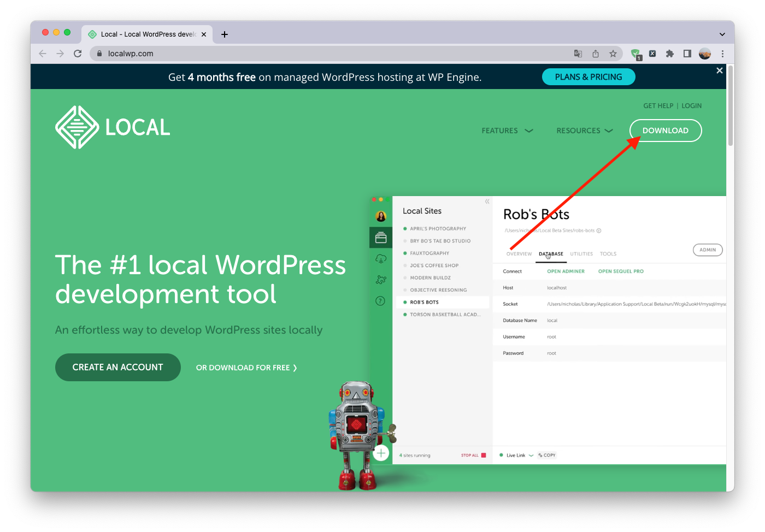Image resolution: width=765 pixels, height=532 pixels.
Task: Click OR DOWNLOAD FOR FREE link
Action: click(x=246, y=368)
